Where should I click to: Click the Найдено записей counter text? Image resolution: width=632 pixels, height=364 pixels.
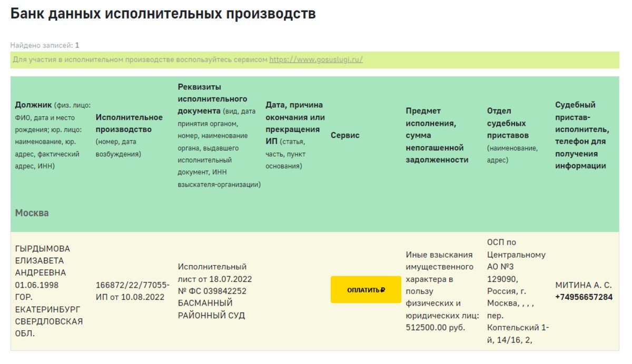[x=45, y=45]
